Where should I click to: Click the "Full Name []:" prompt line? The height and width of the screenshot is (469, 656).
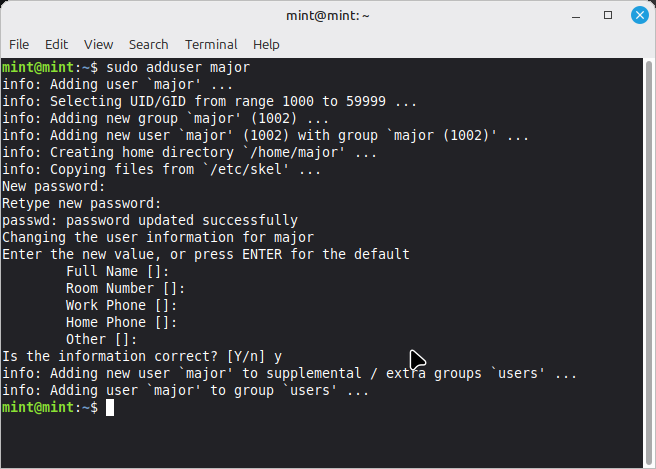pos(118,271)
